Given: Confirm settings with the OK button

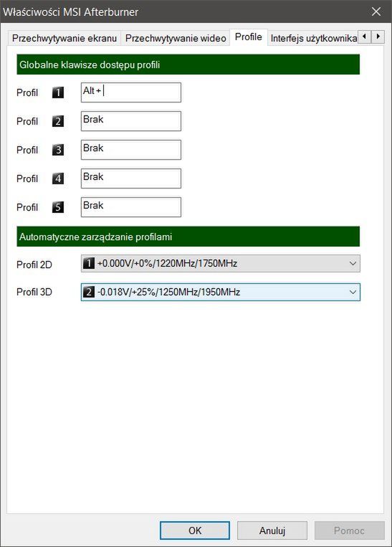Looking at the screenshot, I should pos(195,531).
